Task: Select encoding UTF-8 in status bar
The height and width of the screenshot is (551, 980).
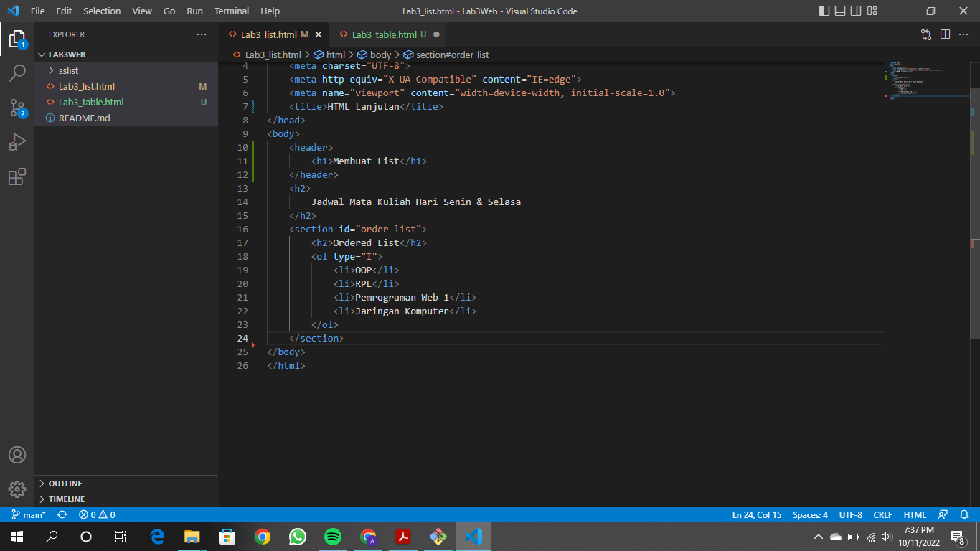Action: point(850,514)
